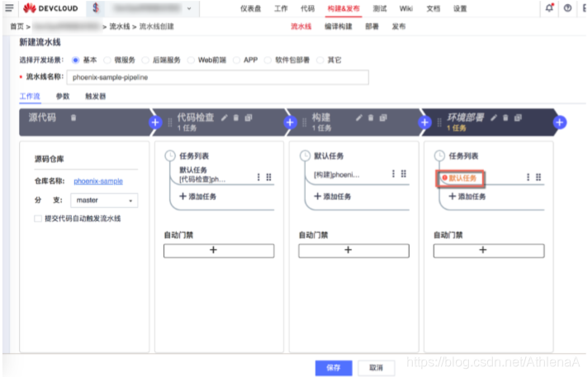Go to 首页 breadcrumb

17,26
